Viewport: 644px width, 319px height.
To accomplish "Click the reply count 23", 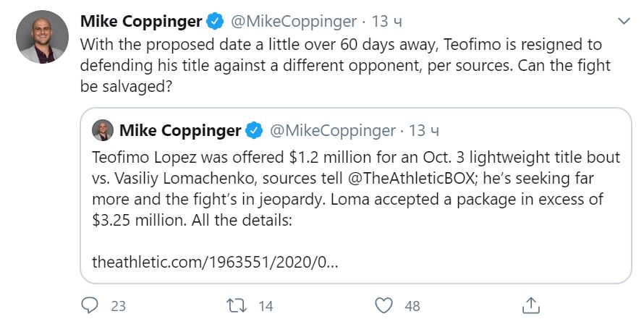I will 118,306.
